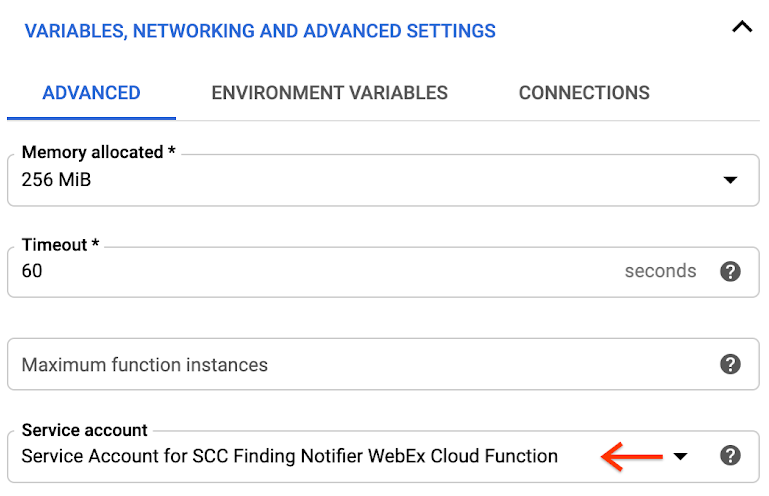Click the selected SCC Finding Notifier service account text

[x=289, y=457]
